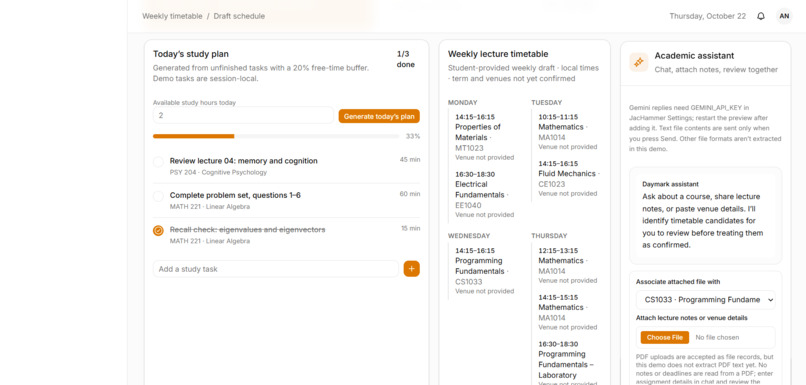Click the TUESDAY day header
Image resolution: width=806 pixels, height=385 pixels.
[546, 103]
